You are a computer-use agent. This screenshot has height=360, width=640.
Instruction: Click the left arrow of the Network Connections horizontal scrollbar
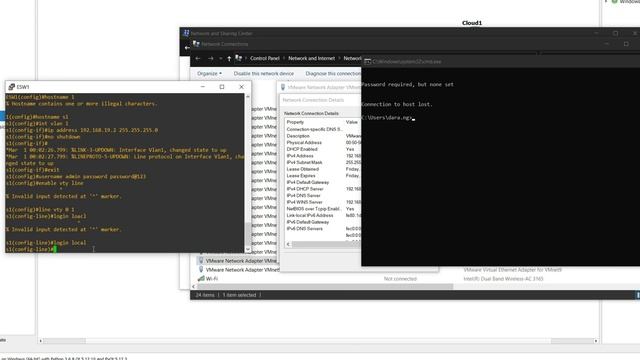point(193,287)
